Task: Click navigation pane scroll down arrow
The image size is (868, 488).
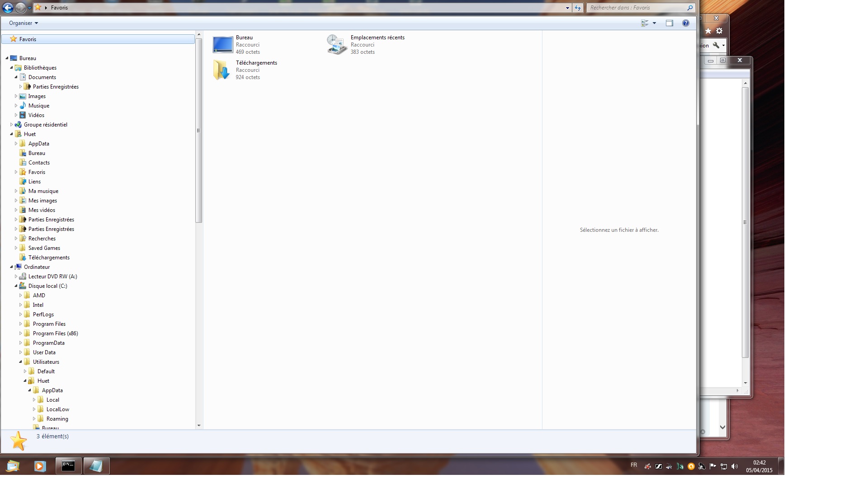Action: point(198,425)
